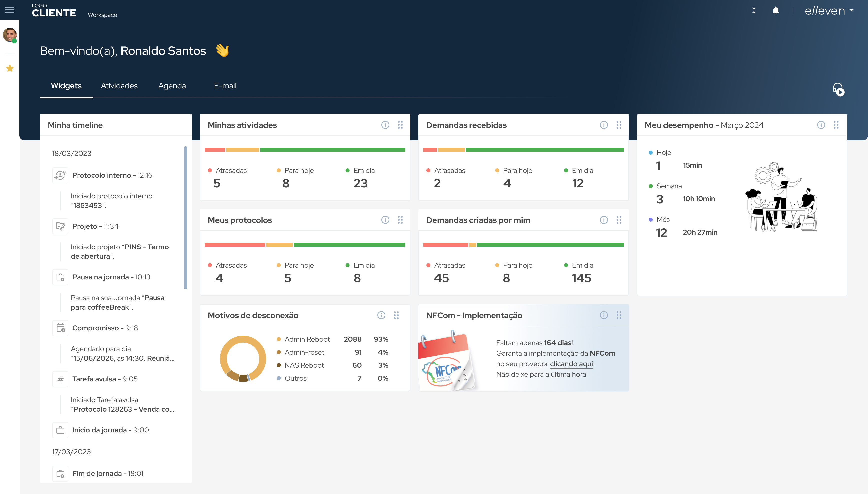Open the favorites star in sidebar
The height and width of the screenshot is (494, 868).
[x=10, y=68]
